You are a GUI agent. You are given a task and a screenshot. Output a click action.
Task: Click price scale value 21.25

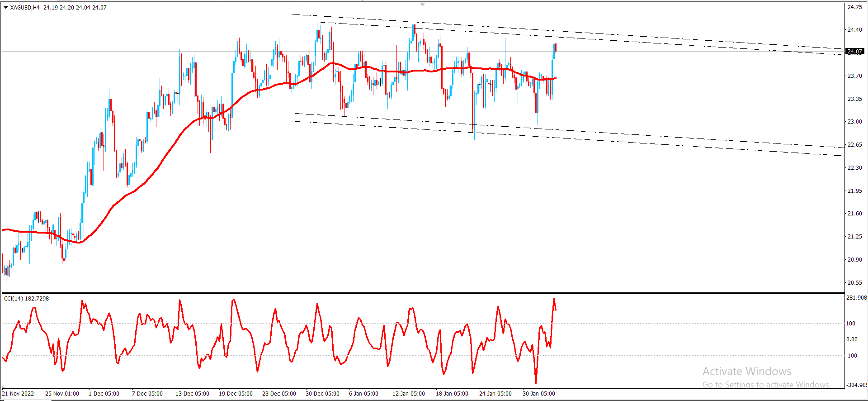click(x=854, y=237)
